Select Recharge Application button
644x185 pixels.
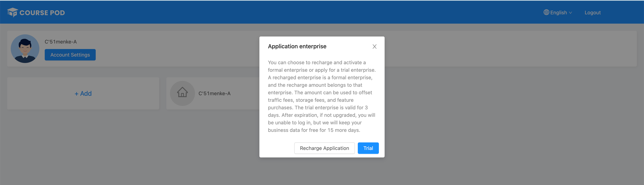(324, 148)
